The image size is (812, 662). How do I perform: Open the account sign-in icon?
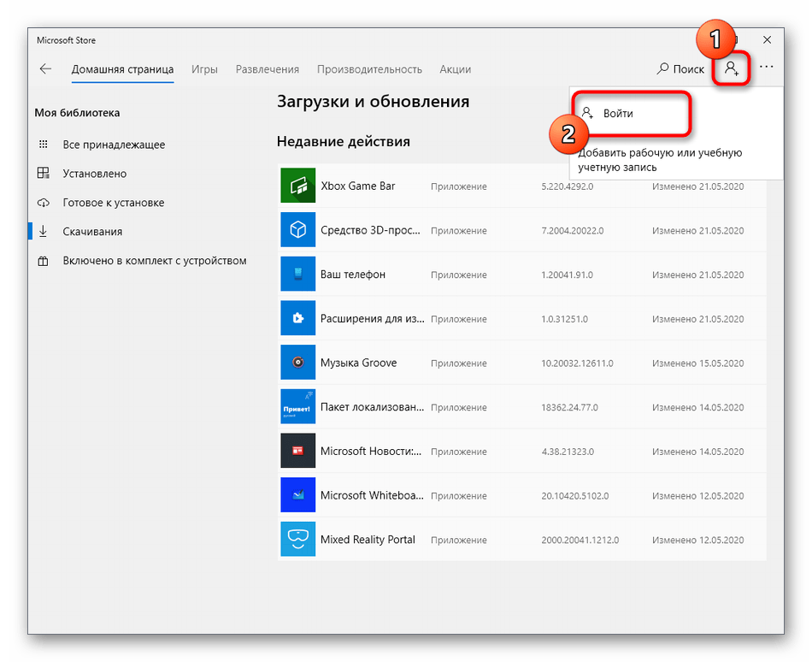coord(732,68)
